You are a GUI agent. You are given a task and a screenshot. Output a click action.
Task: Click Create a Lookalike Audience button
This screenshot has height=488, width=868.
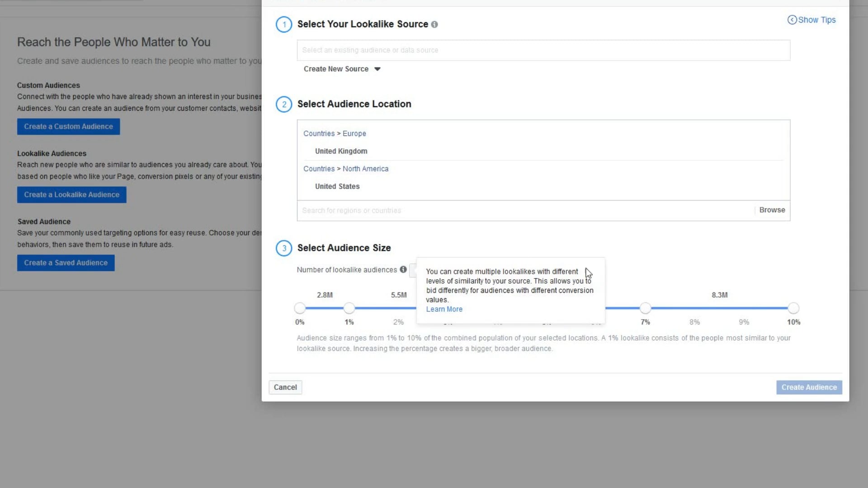pyautogui.click(x=72, y=195)
